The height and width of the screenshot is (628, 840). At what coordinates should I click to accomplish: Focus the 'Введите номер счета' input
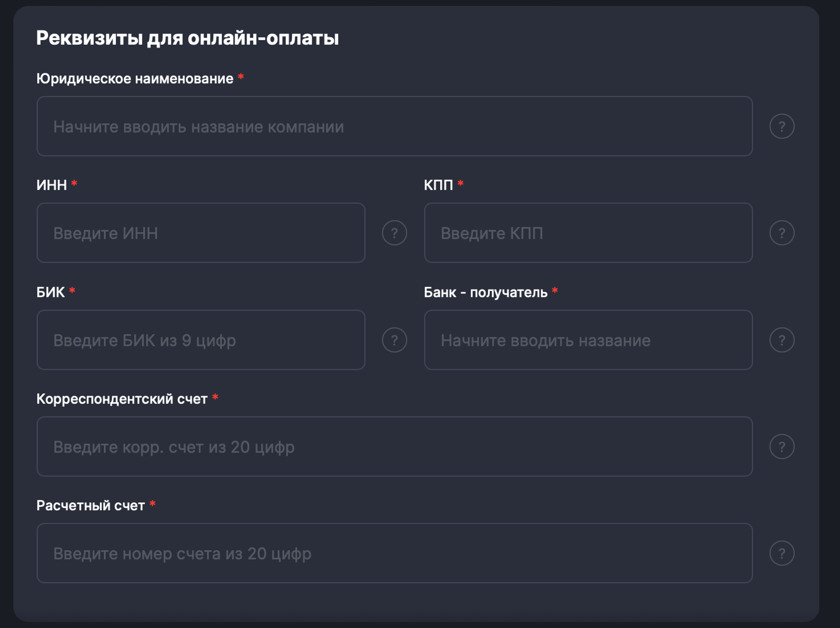coord(394,553)
